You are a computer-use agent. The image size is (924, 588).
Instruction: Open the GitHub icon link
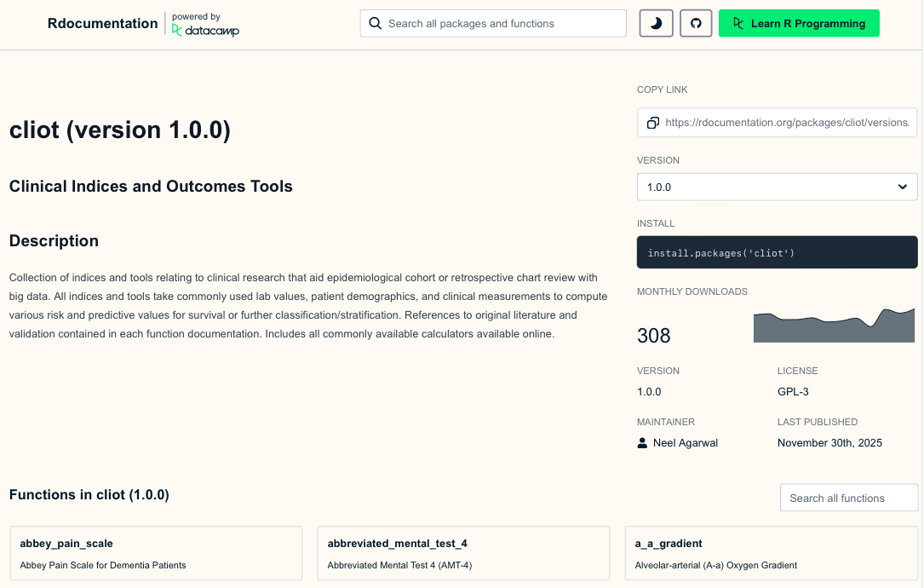[696, 24]
